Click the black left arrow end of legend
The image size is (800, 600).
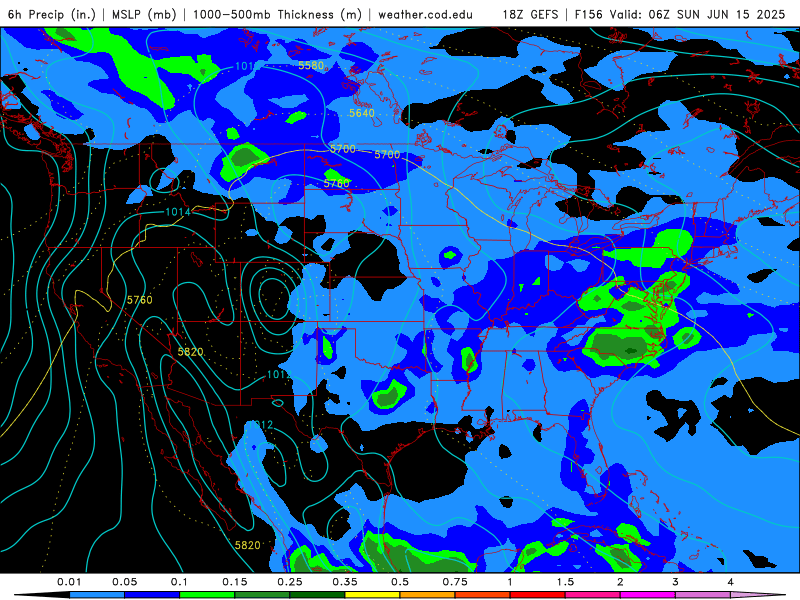point(42,595)
